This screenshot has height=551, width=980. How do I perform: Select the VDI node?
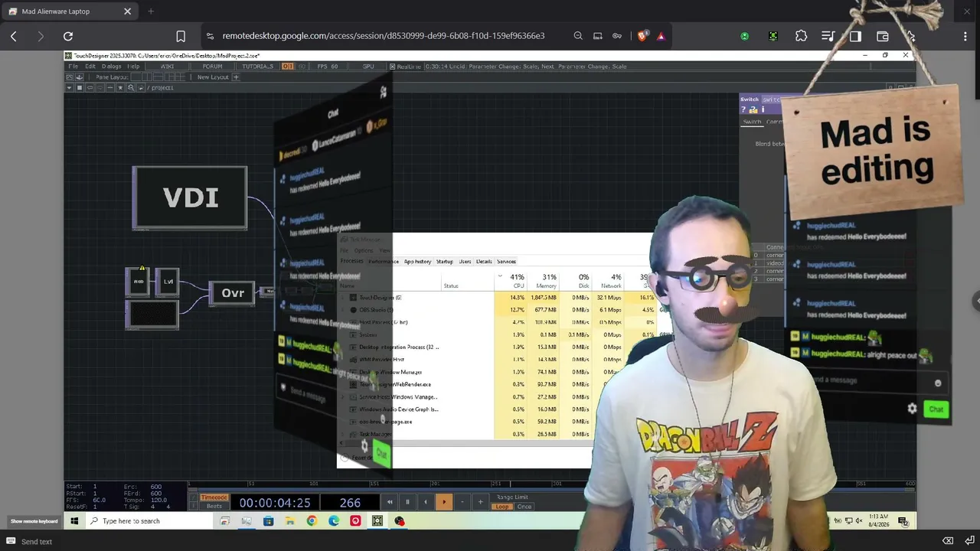[190, 197]
